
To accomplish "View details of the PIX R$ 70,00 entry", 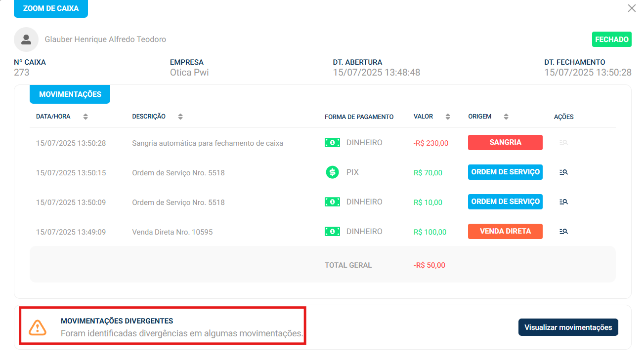I will [563, 172].
